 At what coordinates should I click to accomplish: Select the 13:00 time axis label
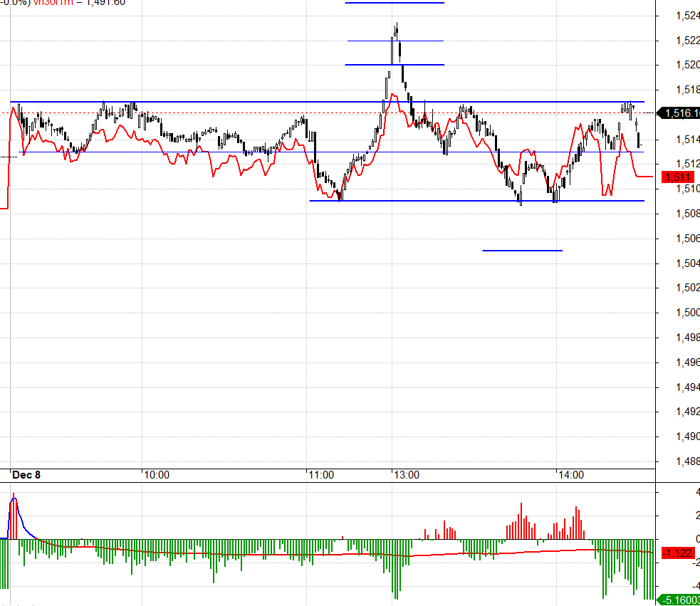pyautogui.click(x=407, y=475)
